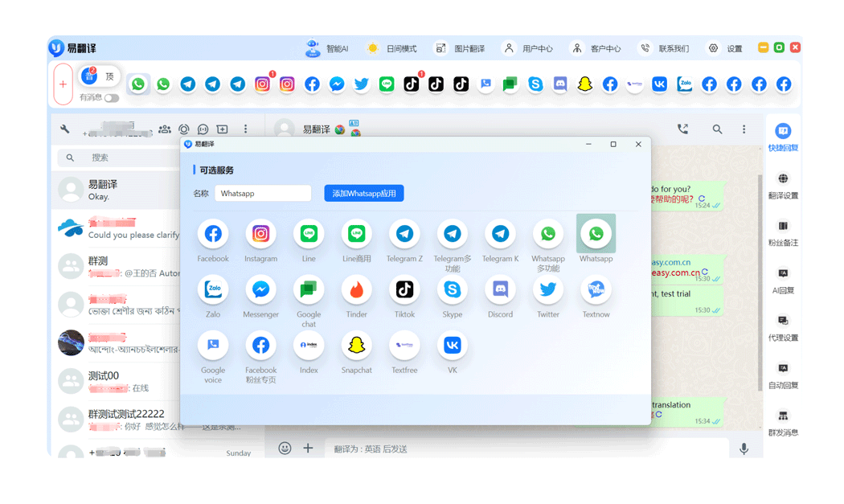Screen dimensions: 844x504
Task: Select the Tinder service icon in the dialog
Action: [357, 289]
